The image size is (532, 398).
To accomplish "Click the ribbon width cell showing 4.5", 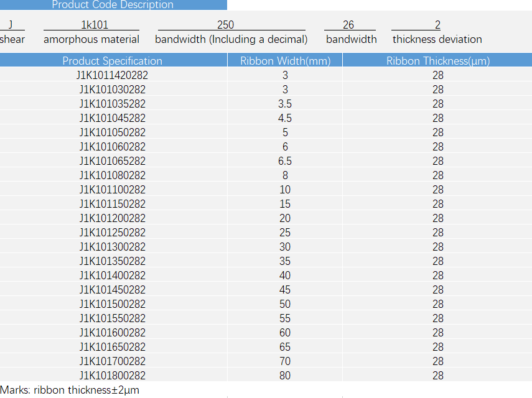I will click(285, 118).
